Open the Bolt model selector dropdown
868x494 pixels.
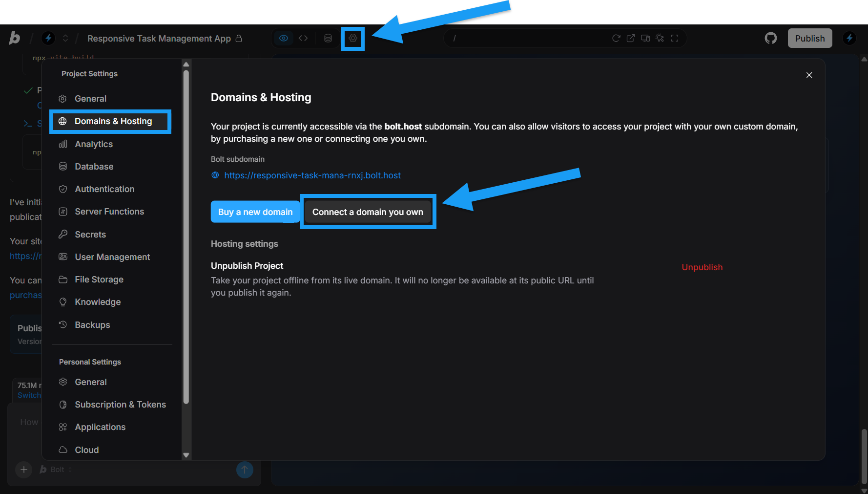pyautogui.click(x=57, y=470)
